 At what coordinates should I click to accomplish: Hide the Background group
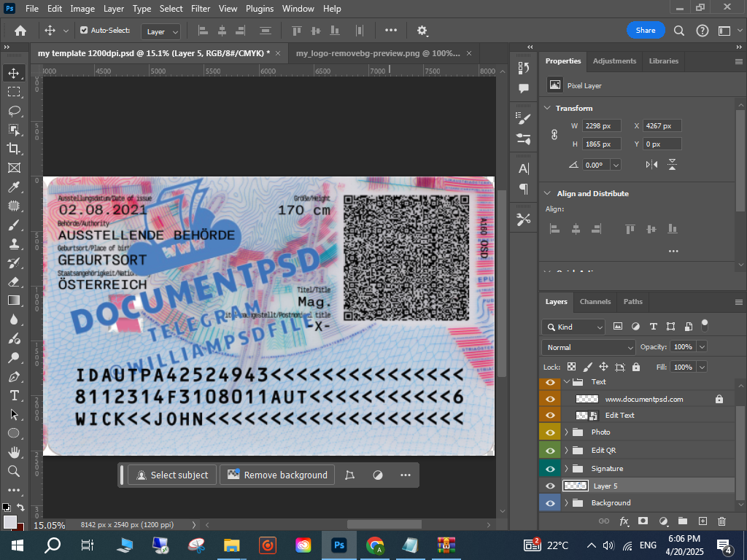click(x=550, y=503)
